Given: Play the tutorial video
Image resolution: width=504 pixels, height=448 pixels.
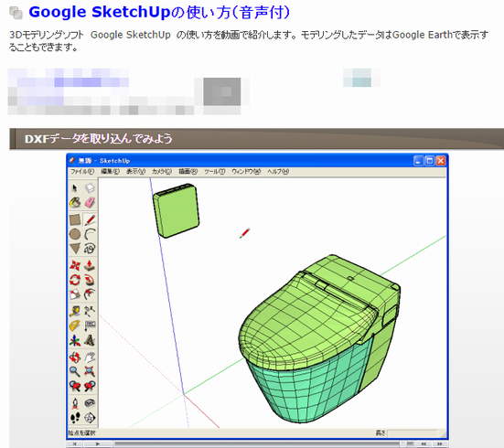Looking at the screenshot, I should pos(98,443).
